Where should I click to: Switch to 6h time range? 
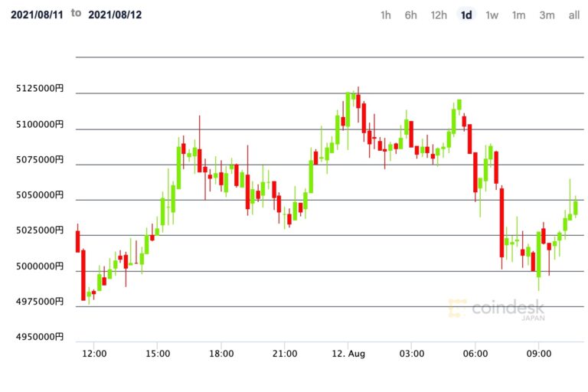[x=410, y=15]
